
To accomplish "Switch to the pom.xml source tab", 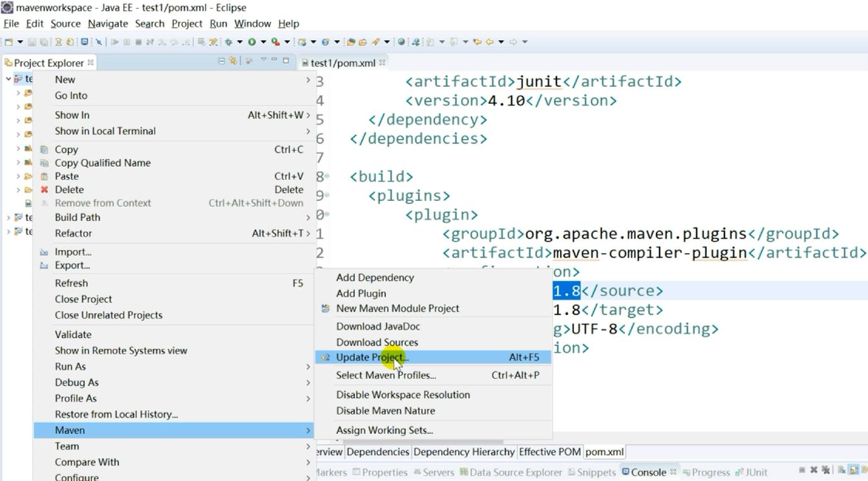I will [x=604, y=451].
